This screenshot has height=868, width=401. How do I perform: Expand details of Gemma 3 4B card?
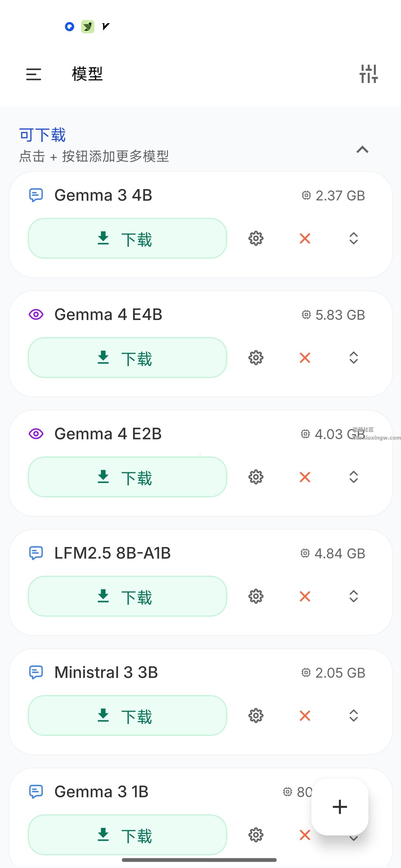coord(353,239)
